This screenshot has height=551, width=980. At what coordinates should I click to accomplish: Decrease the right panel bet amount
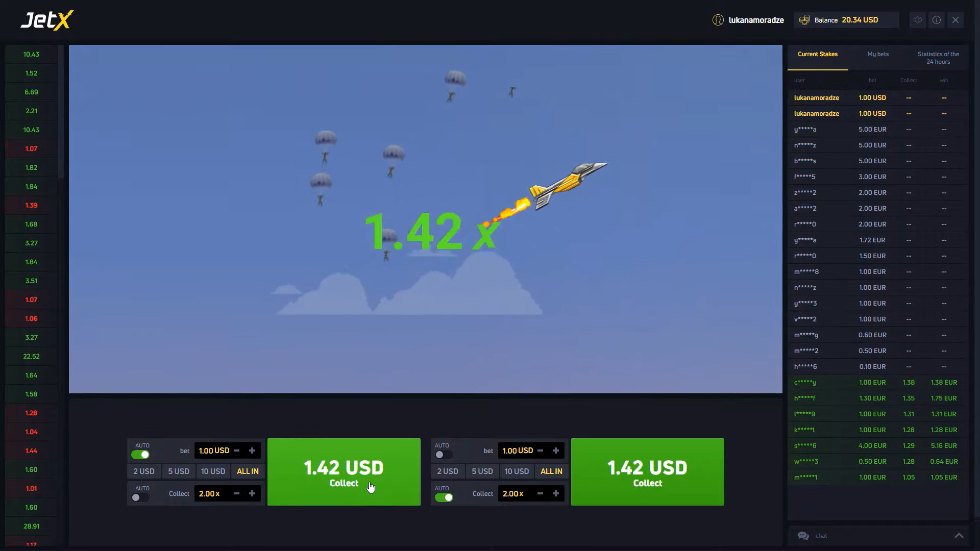(540, 450)
